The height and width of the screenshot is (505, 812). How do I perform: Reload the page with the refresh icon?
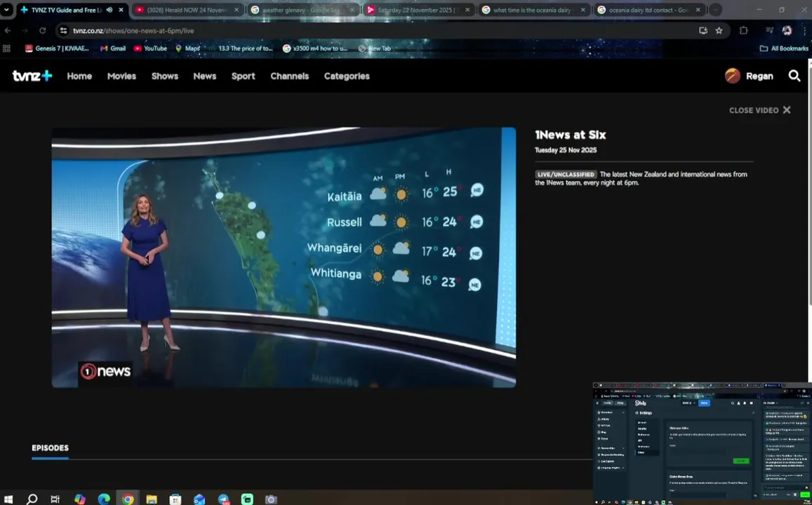[43, 31]
